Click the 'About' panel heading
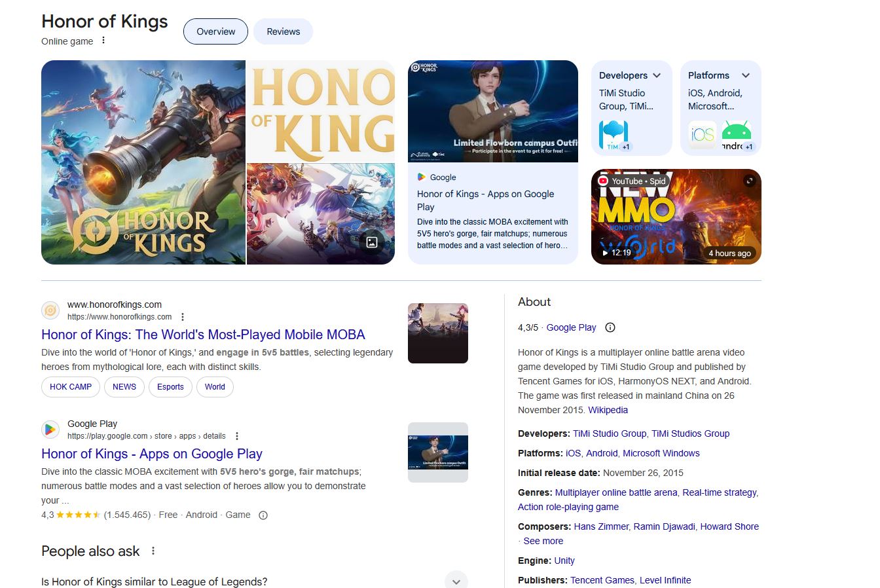Viewport: 880px width, 588px height. tap(534, 302)
